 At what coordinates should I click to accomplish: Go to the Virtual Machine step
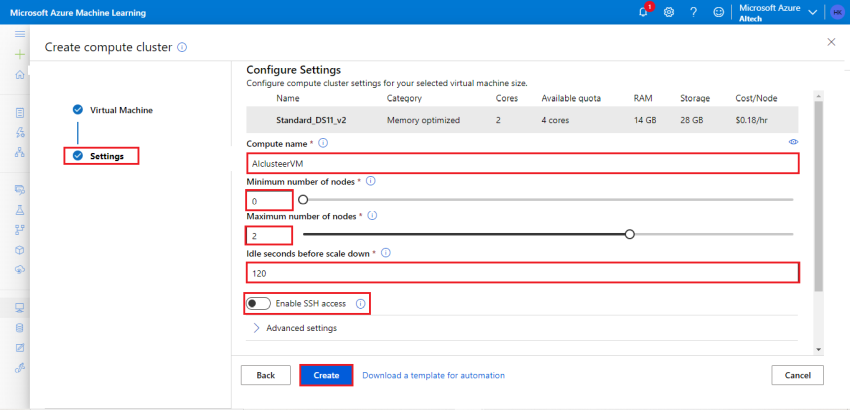[x=113, y=110]
